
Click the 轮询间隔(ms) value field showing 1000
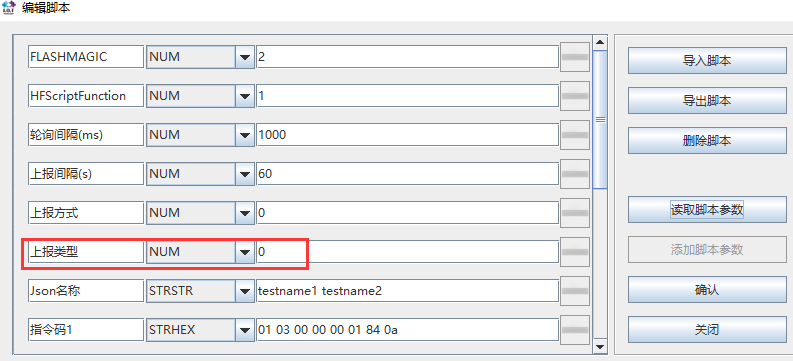click(407, 134)
